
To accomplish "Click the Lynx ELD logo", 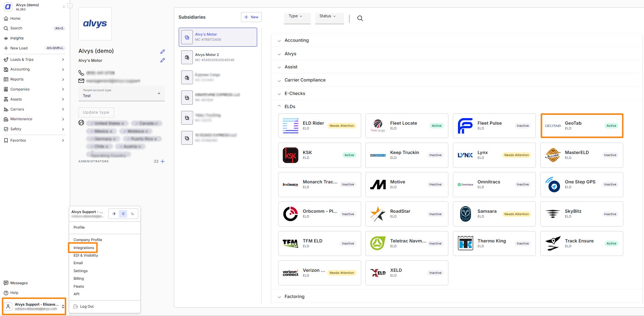I will click(x=465, y=155).
